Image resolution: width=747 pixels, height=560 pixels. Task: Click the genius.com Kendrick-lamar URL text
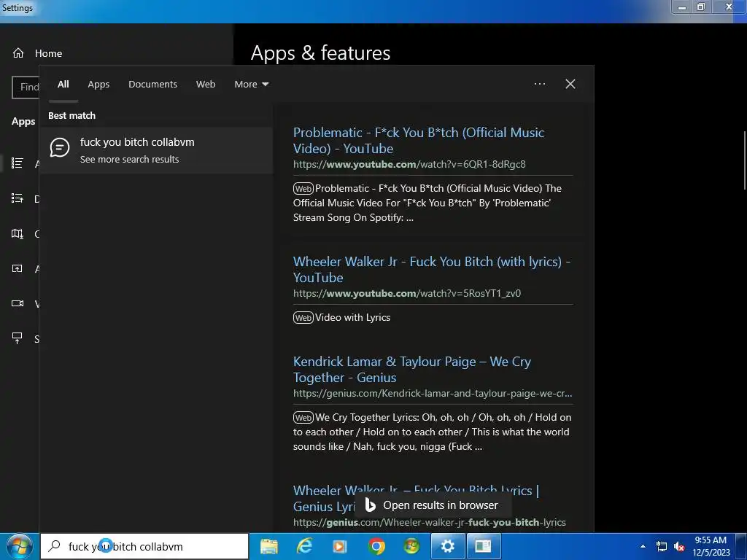pyautogui.click(x=433, y=393)
